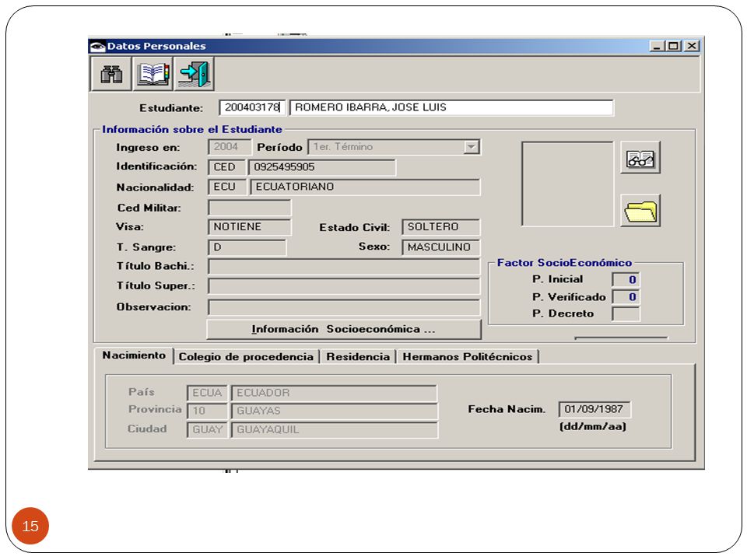Click the Título Bachi. input field
The height and width of the screenshot is (560, 747).
(343, 267)
